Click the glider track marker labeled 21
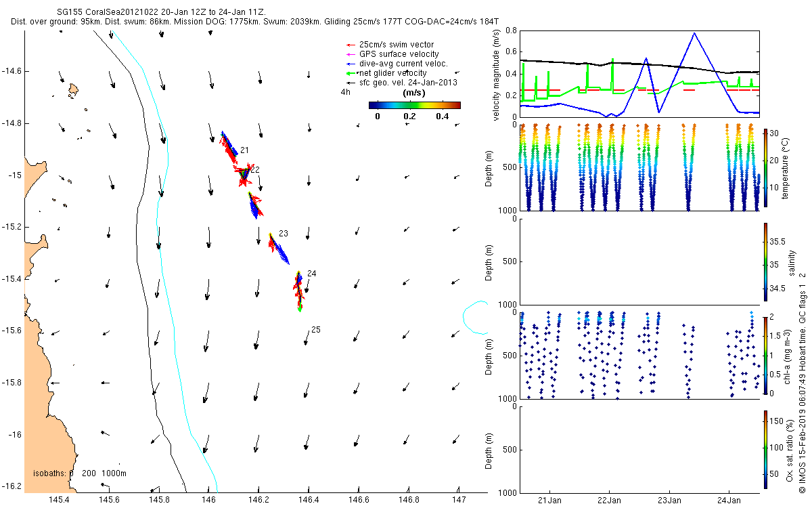This screenshot has height=508, width=812. pyautogui.click(x=244, y=150)
